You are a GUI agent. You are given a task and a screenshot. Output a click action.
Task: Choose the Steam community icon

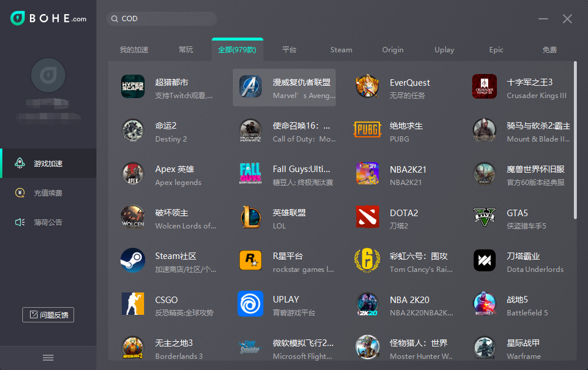133,260
